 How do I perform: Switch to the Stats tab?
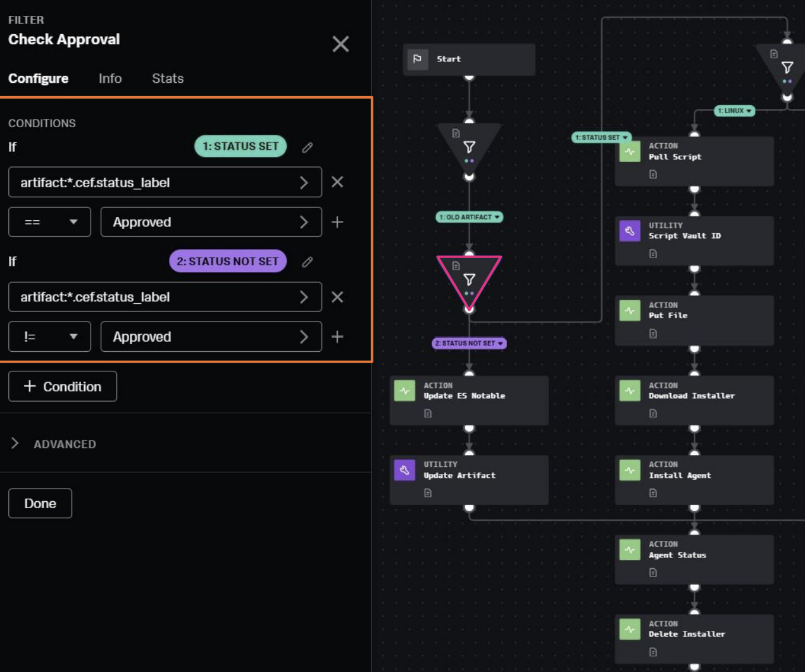point(168,78)
